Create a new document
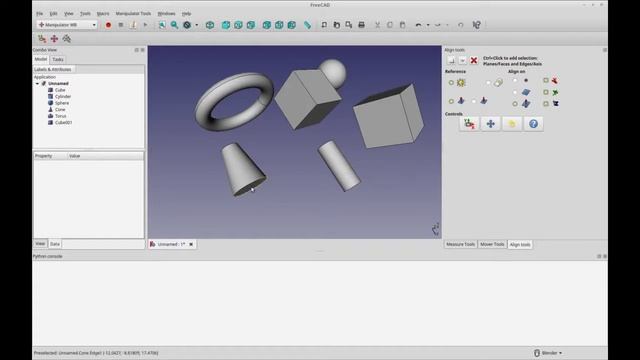Viewport: 640px width, 360px height. [x=324, y=25]
